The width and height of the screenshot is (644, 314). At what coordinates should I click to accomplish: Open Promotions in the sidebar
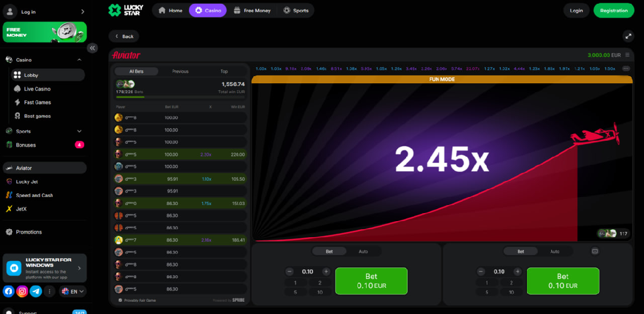coord(45,232)
